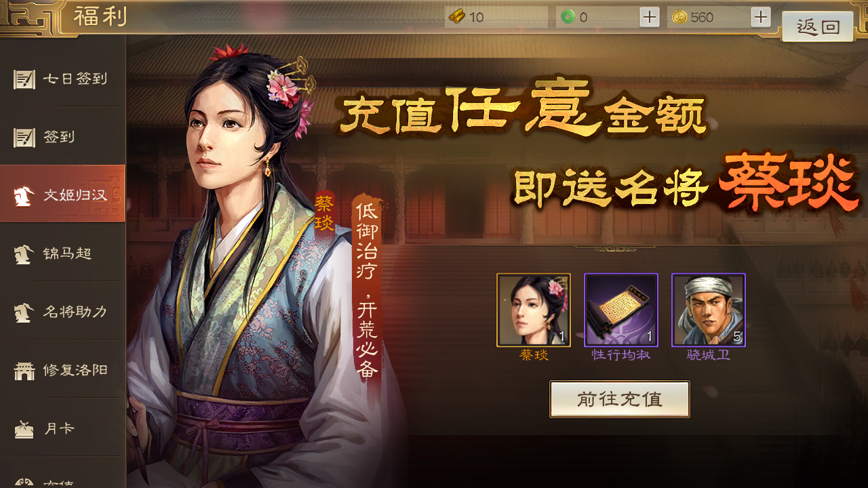Click the 返回 back button
The height and width of the screenshot is (488, 868).
point(817,27)
